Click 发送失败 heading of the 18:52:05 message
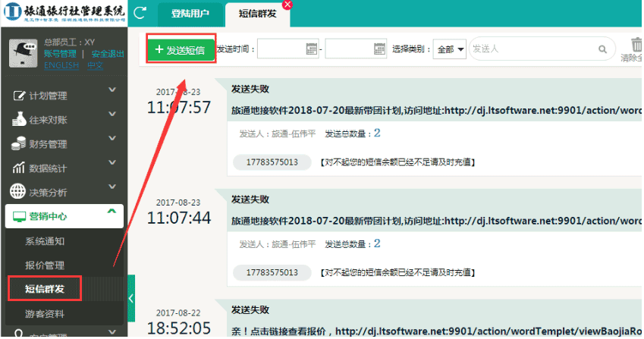 [x=250, y=310]
